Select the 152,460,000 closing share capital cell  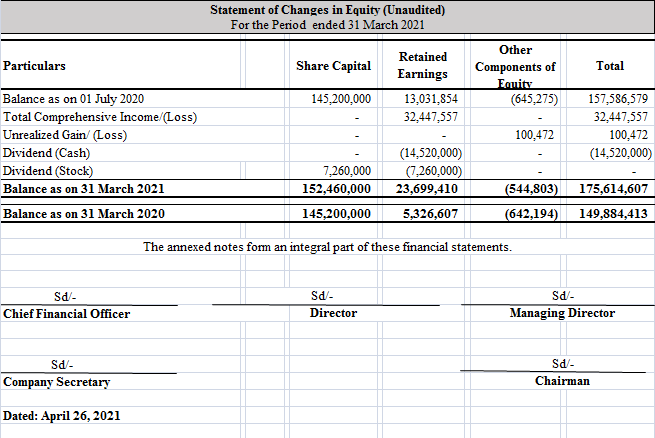337,188
